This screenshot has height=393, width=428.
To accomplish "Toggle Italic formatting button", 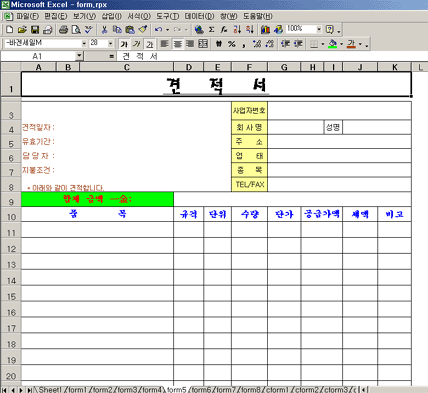I will [x=137, y=44].
